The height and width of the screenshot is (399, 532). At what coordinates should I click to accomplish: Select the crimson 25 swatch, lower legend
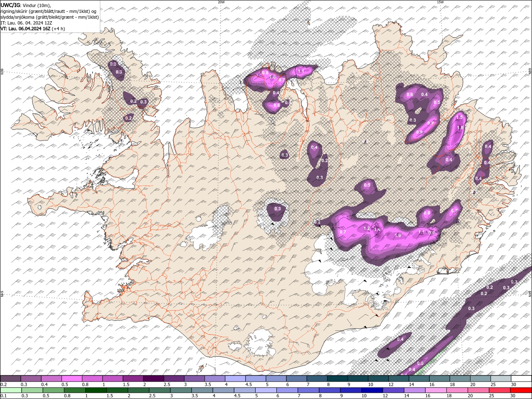[500, 390]
